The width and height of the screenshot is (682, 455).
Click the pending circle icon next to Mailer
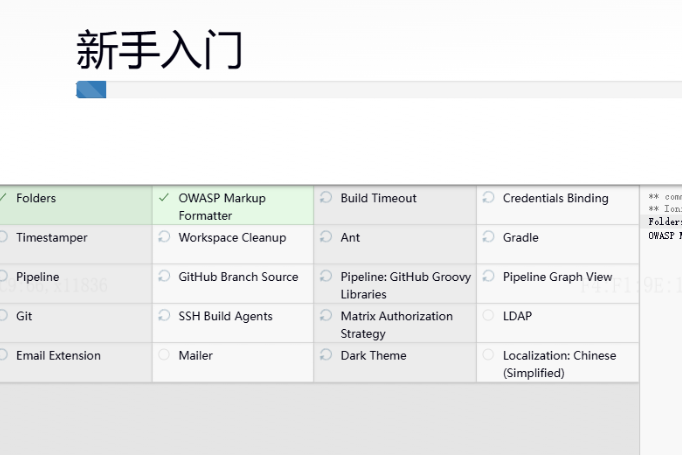click(x=164, y=355)
